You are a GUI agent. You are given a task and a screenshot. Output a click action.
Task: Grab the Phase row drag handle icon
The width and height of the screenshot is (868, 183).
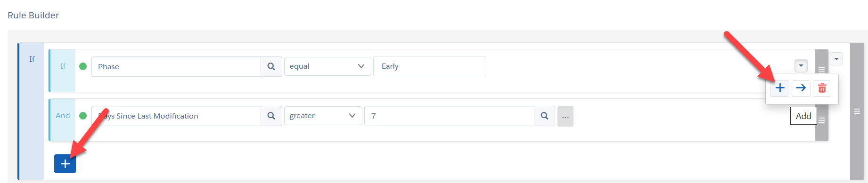coord(821,70)
